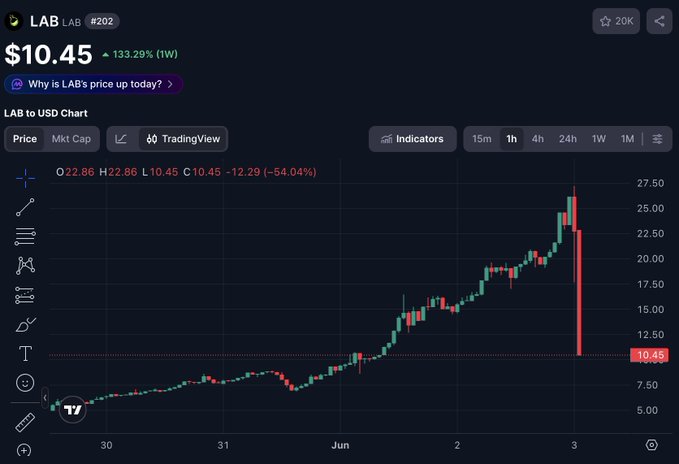Click the zoom in magnifier tool

[x=24, y=450]
